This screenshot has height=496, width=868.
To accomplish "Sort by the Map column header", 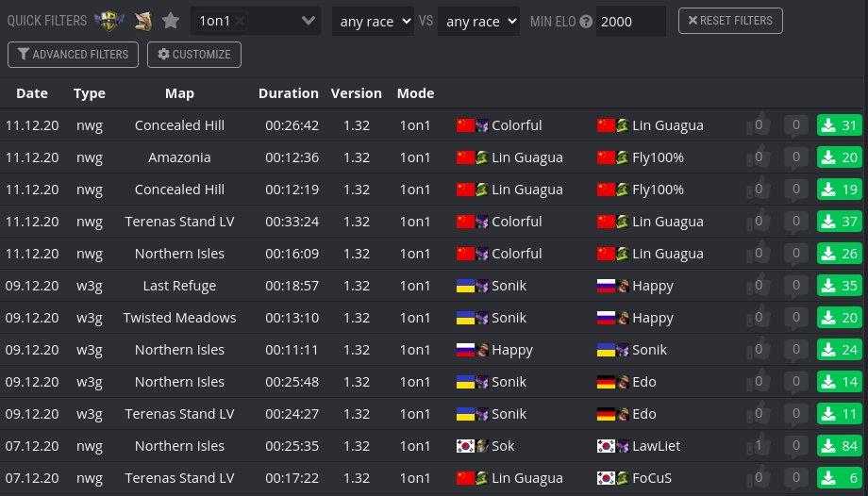I will point(179,93).
